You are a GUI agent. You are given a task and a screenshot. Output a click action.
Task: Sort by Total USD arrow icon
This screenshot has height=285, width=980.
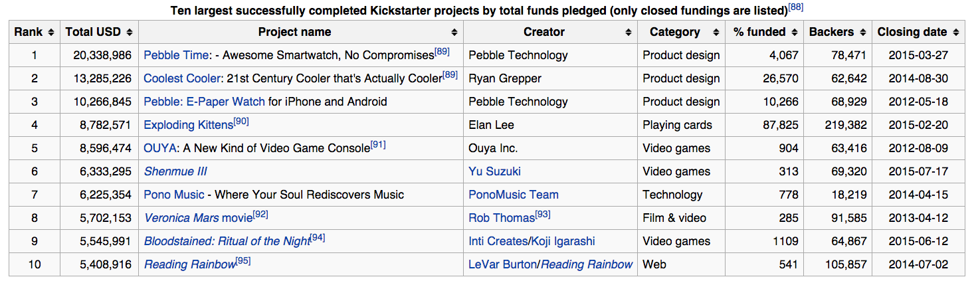[130, 32]
